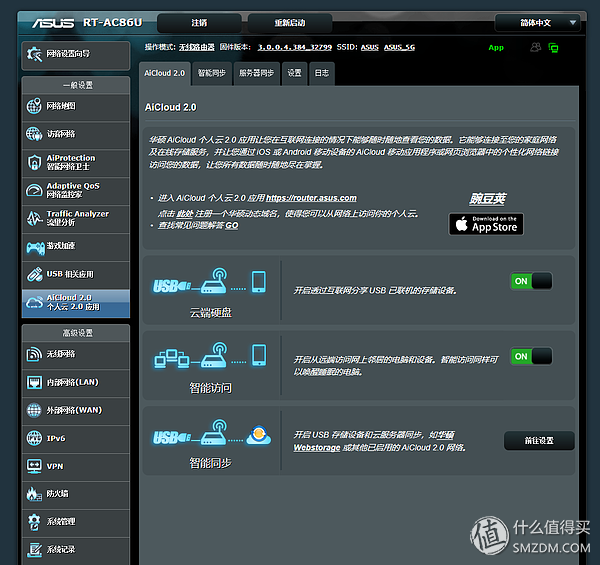This screenshot has height=565, width=600.
Task: Click the 一般设置 section header
Action: click(76, 85)
